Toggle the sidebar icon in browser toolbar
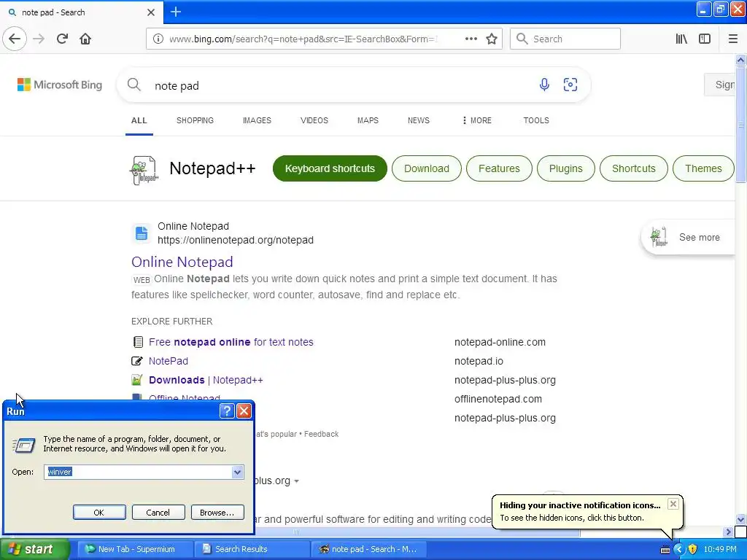 705,39
